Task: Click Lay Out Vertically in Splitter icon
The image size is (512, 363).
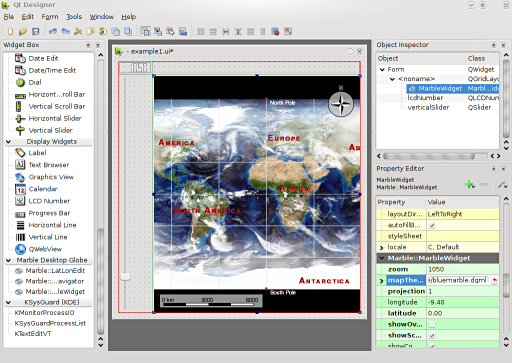Action: click(x=238, y=32)
